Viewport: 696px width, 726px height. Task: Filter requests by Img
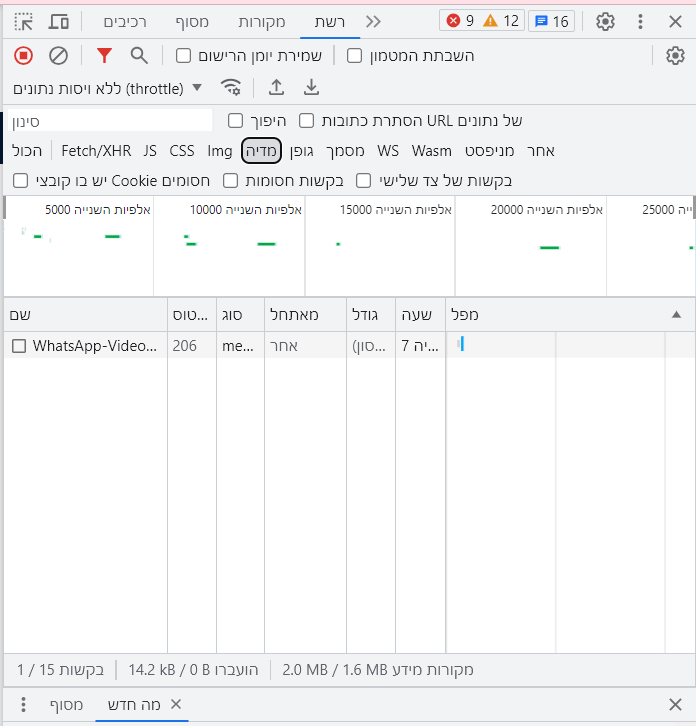pyautogui.click(x=220, y=151)
